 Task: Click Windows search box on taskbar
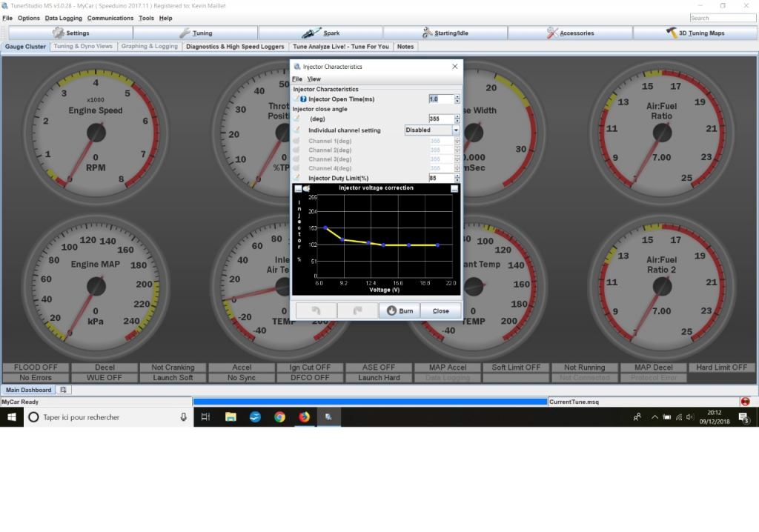click(x=108, y=417)
